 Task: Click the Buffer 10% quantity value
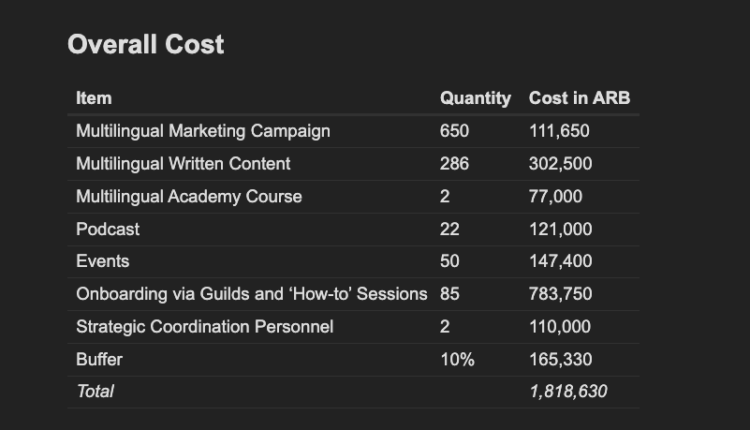pyautogui.click(x=457, y=359)
